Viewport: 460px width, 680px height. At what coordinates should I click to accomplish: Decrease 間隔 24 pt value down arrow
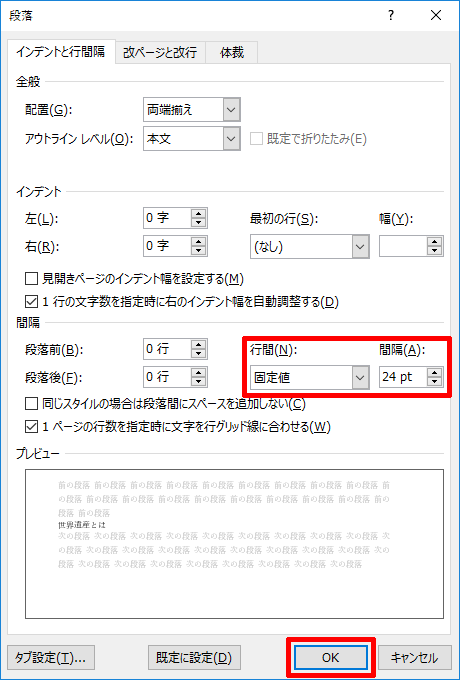tap(434, 382)
